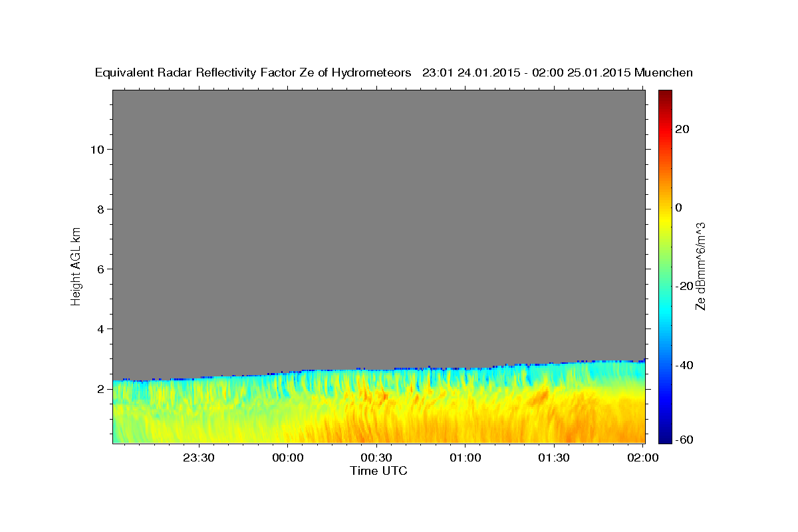Click the colorbar label -60

(x=683, y=439)
